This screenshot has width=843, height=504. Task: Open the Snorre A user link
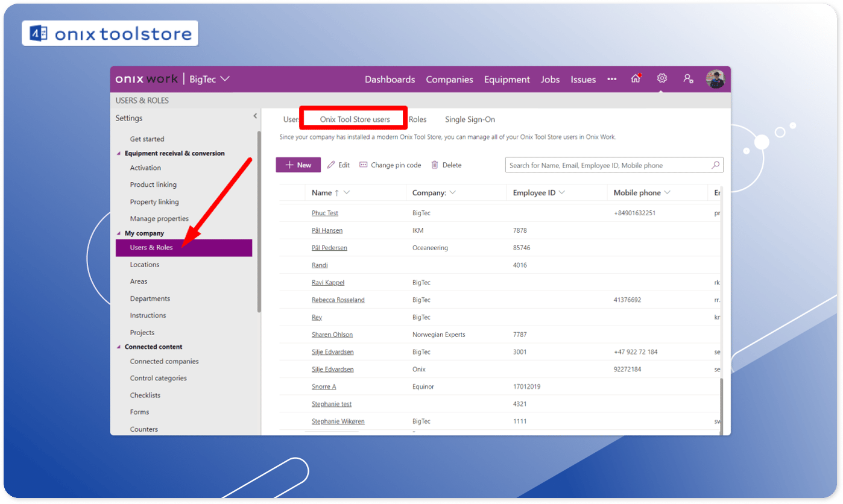coord(324,387)
